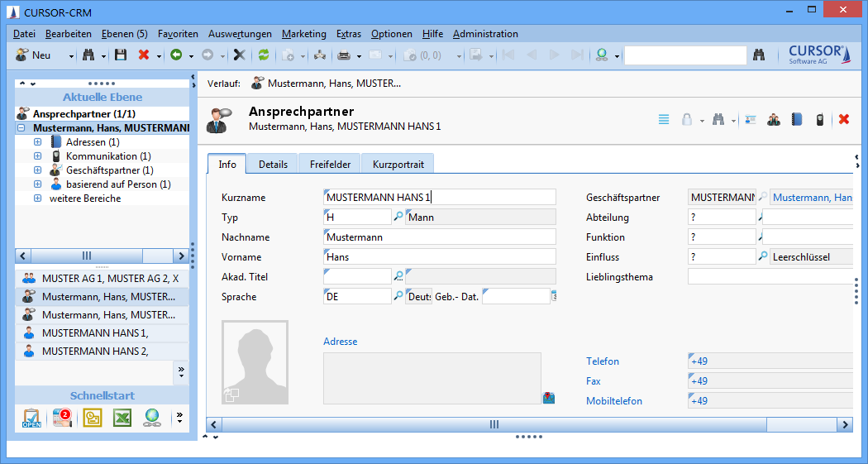Click the red X icon in record header
The width and height of the screenshot is (868, 464).
844,119
